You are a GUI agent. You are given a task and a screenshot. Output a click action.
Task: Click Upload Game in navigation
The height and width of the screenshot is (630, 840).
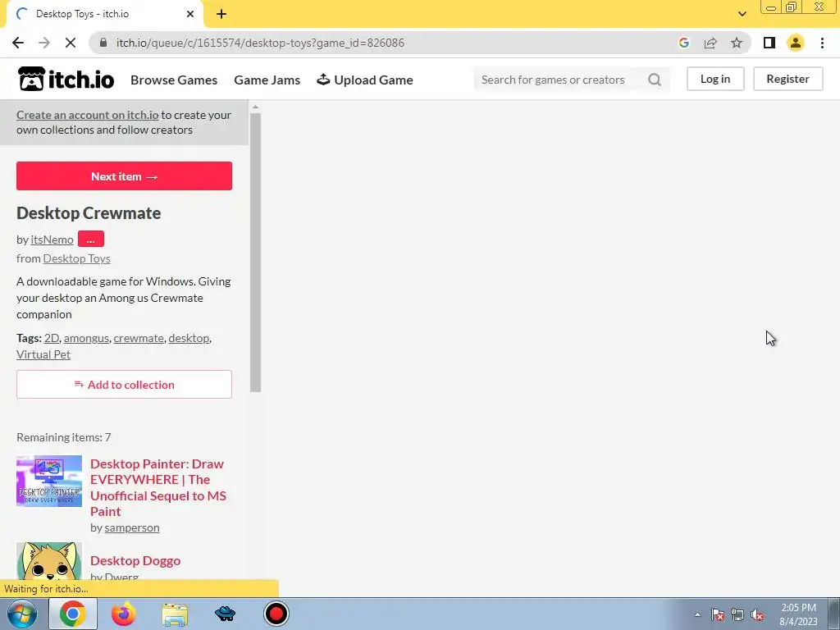pos(365,80)
